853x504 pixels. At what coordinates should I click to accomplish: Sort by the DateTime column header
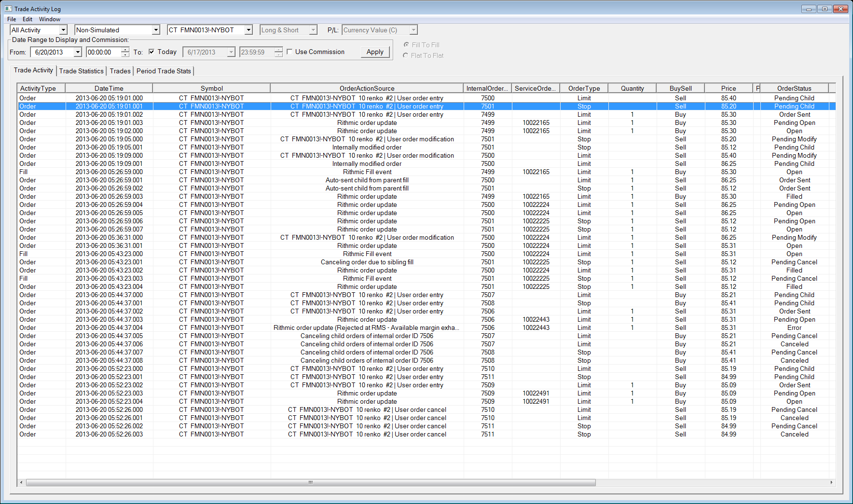[109, 88]
